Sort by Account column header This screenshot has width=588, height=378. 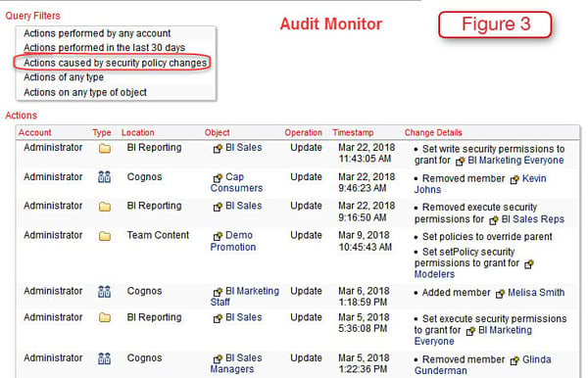pyautogui.click(x=35, y=132)
